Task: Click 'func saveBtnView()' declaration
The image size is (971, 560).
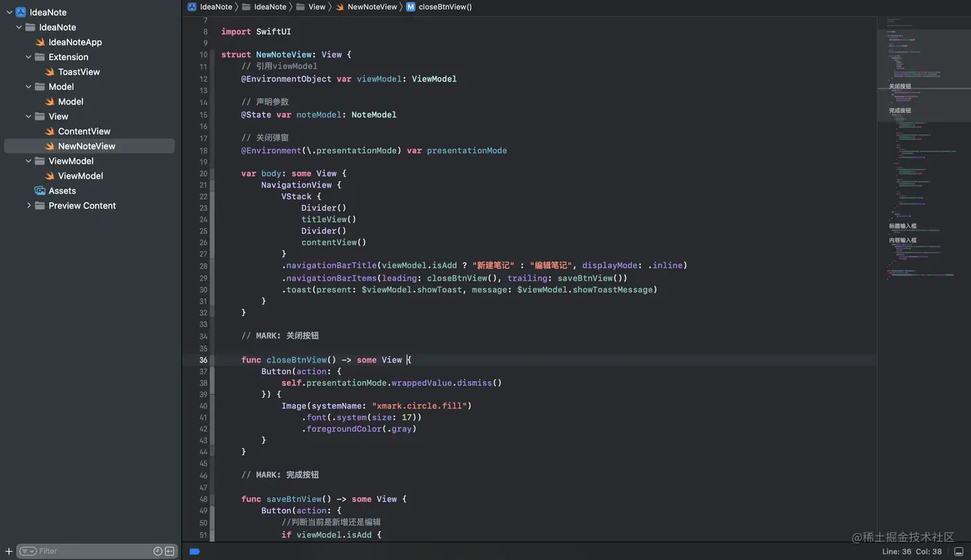Action: [x=324, y=500]
